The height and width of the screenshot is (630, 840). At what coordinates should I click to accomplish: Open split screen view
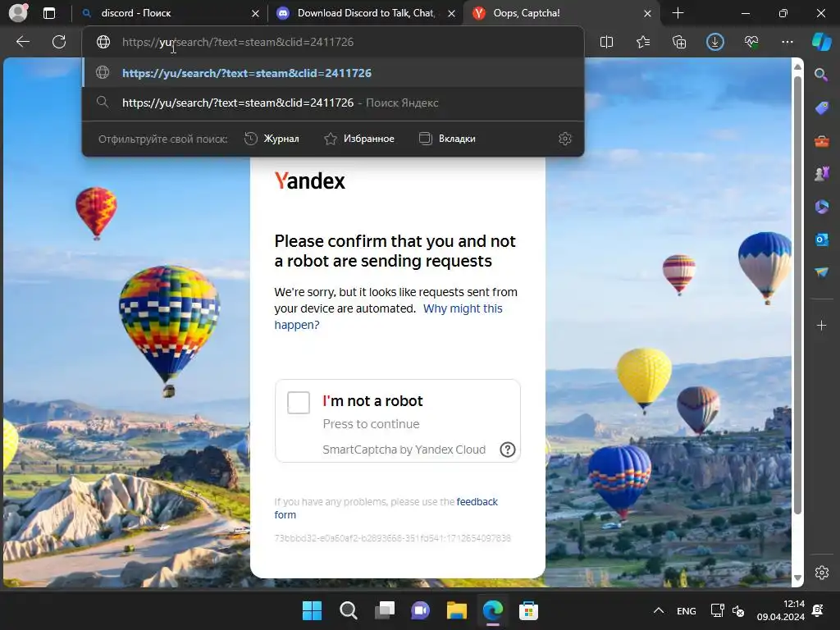[606, 42]
